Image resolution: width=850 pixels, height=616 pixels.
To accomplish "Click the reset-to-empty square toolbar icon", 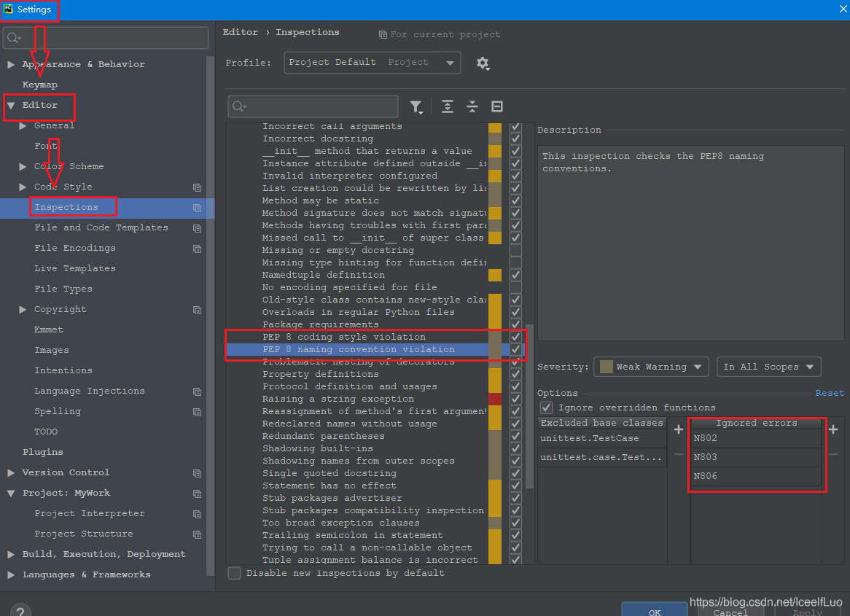I will (497, 107).
